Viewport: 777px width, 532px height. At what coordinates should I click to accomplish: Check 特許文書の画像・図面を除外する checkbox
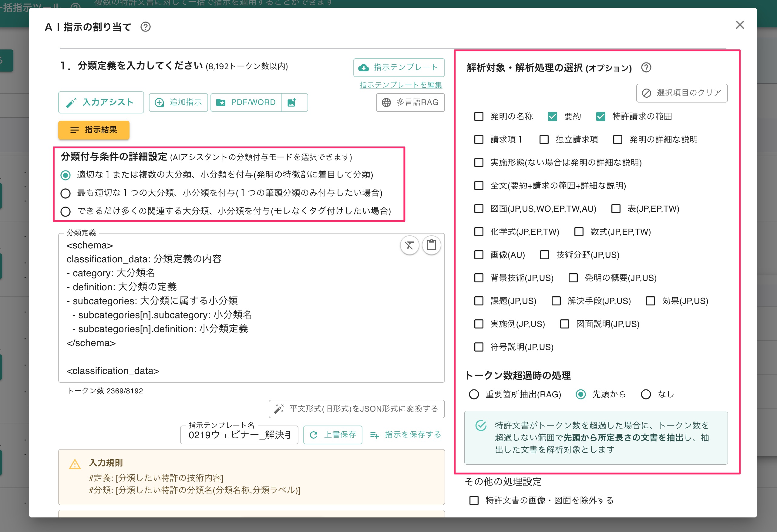coord(474,500)
